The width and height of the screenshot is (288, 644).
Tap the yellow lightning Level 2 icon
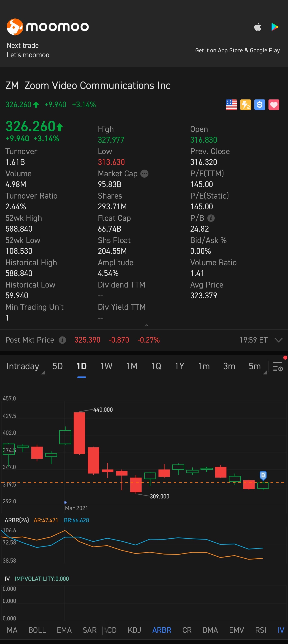coord(246,105)
